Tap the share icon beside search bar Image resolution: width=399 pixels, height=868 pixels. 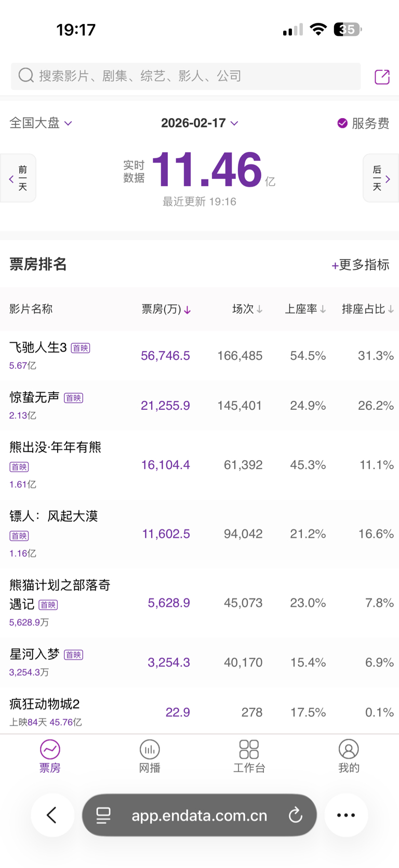(x=382, y=77)
